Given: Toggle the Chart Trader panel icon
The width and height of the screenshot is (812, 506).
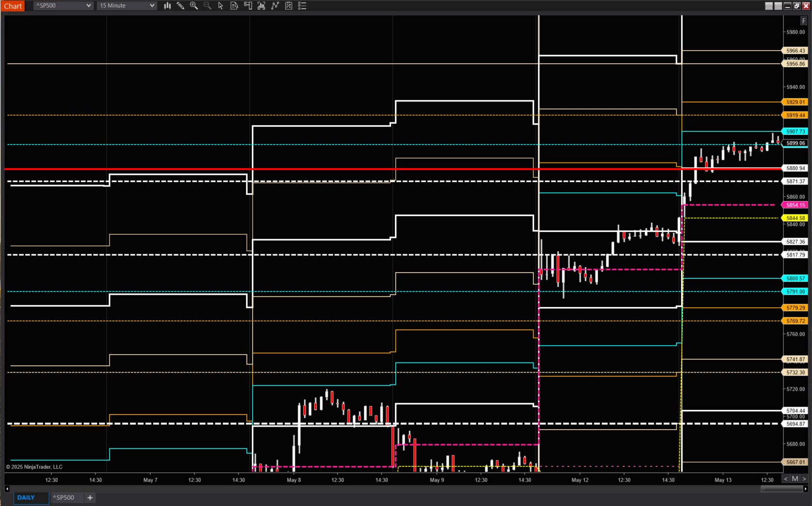Looking at the screenshot, I should click(x=248, y=6).
